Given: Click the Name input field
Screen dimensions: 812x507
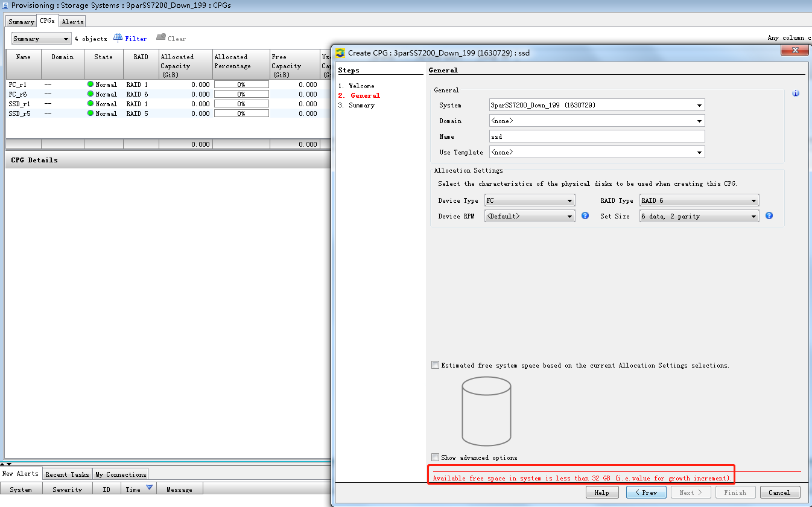Looking at the screenshot, I should pos(596,136).
